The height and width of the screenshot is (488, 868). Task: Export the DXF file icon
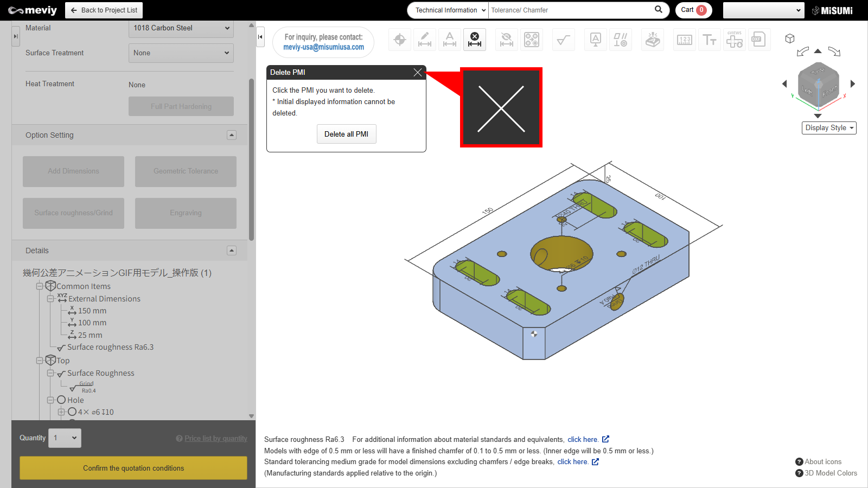coord(759,40)
